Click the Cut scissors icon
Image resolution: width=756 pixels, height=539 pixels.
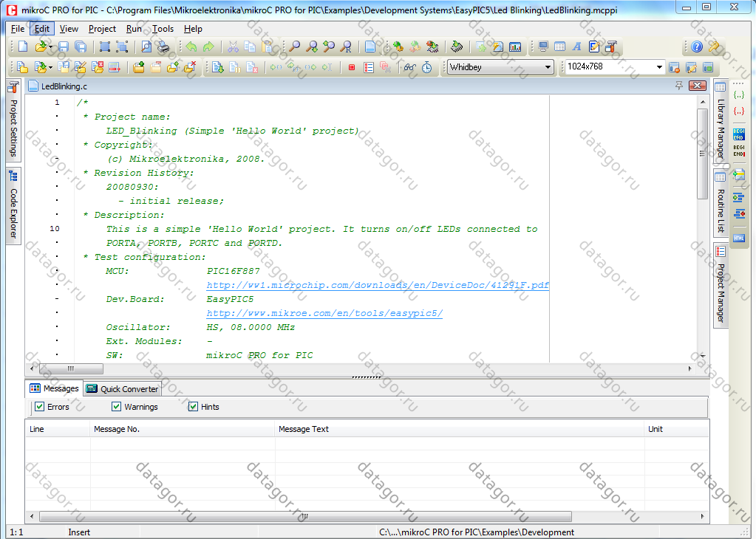click(x=233, y=47)
